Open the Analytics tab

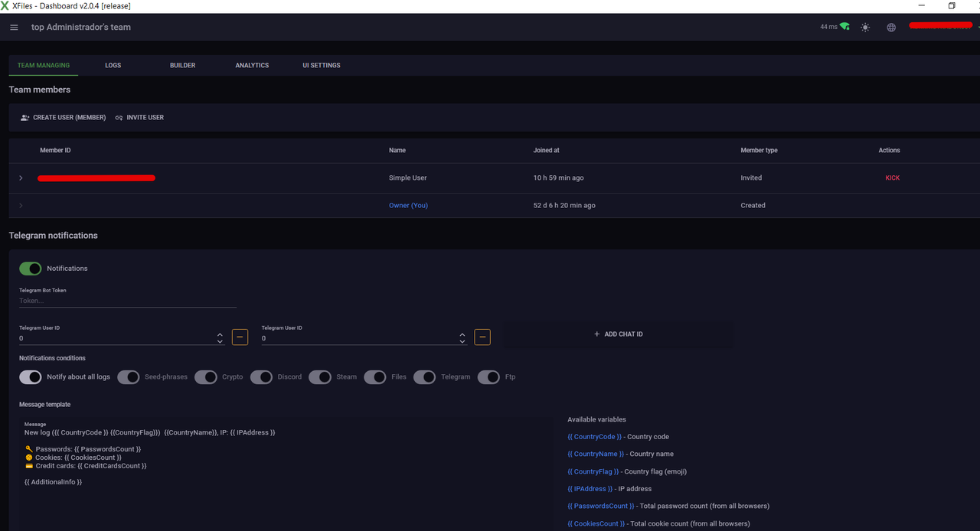click(252, 66)
